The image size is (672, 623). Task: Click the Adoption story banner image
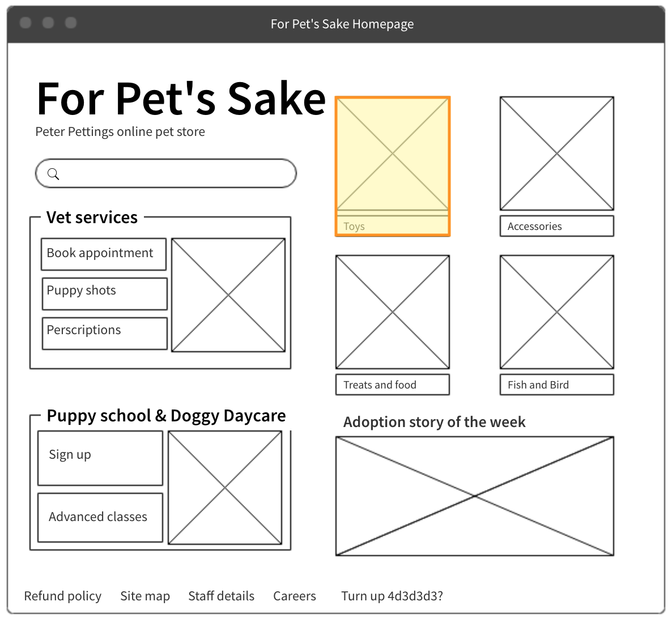(x=475, y=496)
